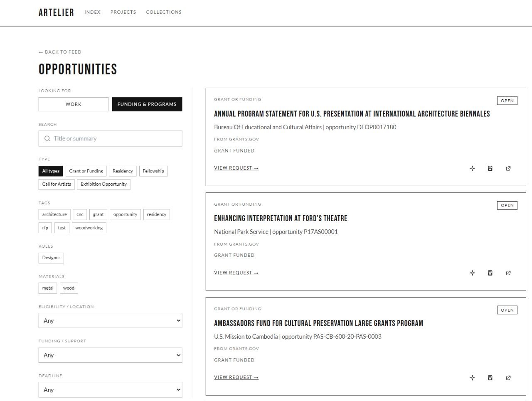This screenshot has width=532, height=401.
Task: Toggle the architecture tag filter
Action: coord(54,214)
